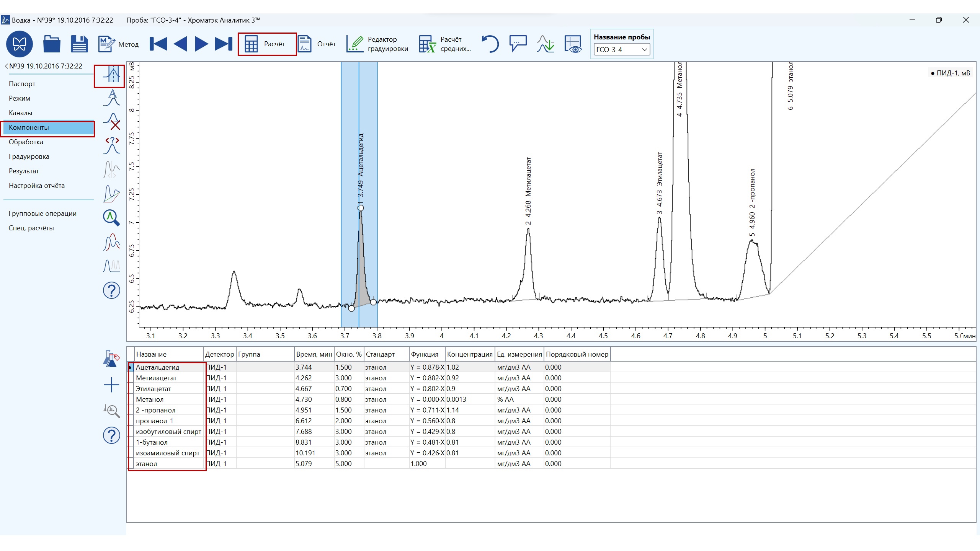Click the peak labeling letter A icon
Image resolution: width=980 pixels, height=551 pixels.
(112, 97)
